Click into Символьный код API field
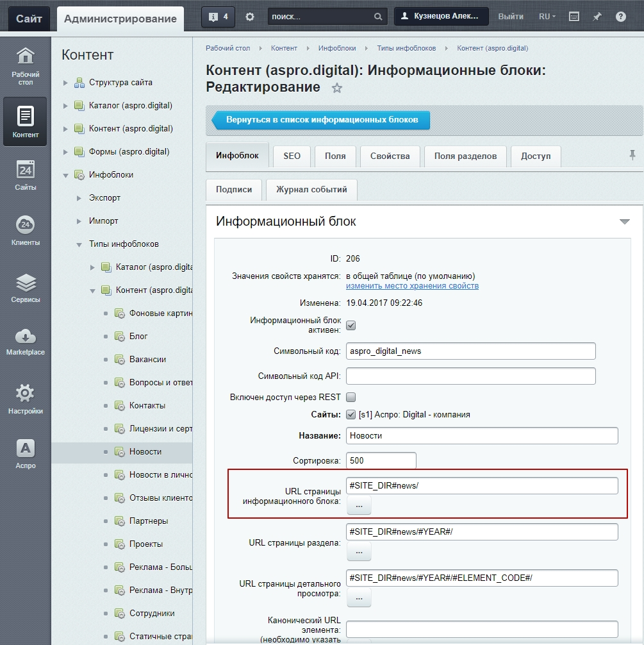The width and height of the screenshot is (644, 645). (x=470, y=376)
